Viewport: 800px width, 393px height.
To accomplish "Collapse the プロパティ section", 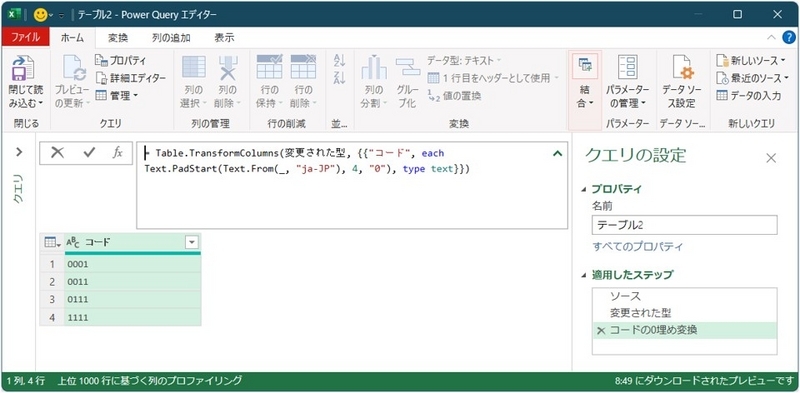I will tap(584, 189).
